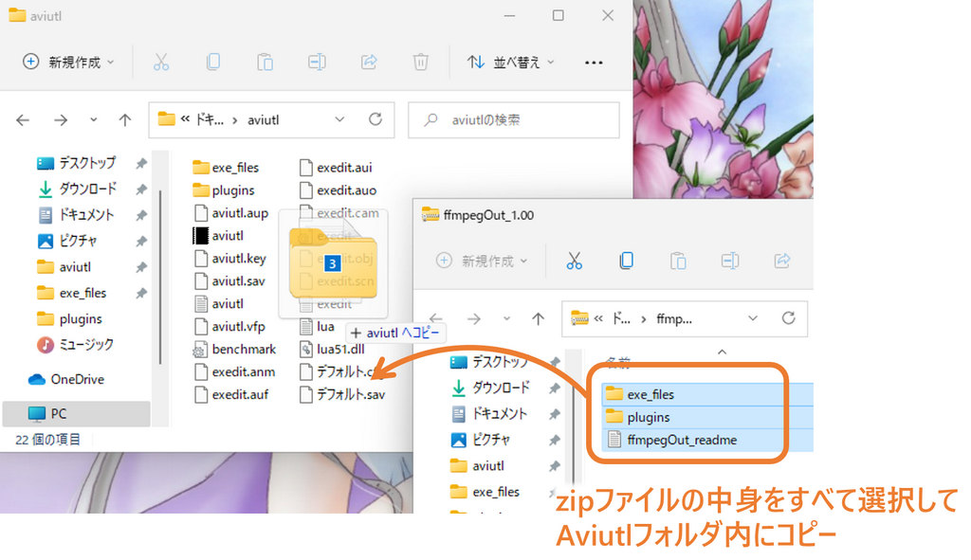Click Paste icon in aviutl window toolbar

point(266,62)
